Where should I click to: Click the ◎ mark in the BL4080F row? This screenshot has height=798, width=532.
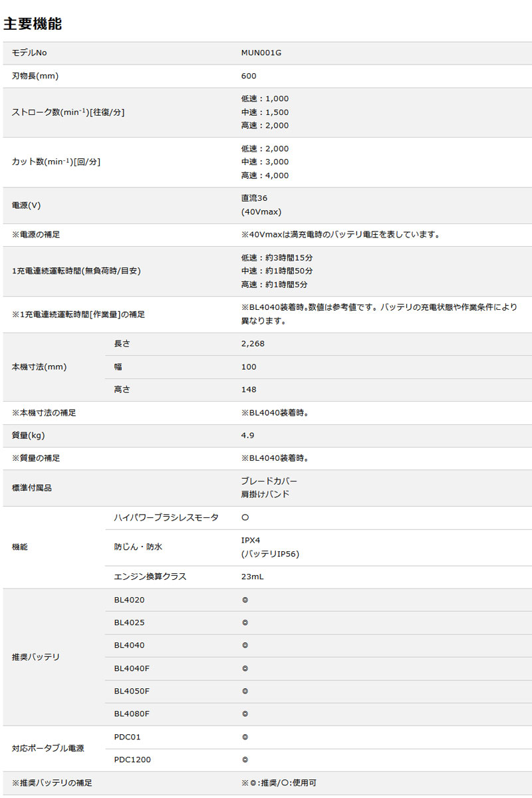(245, 714)
